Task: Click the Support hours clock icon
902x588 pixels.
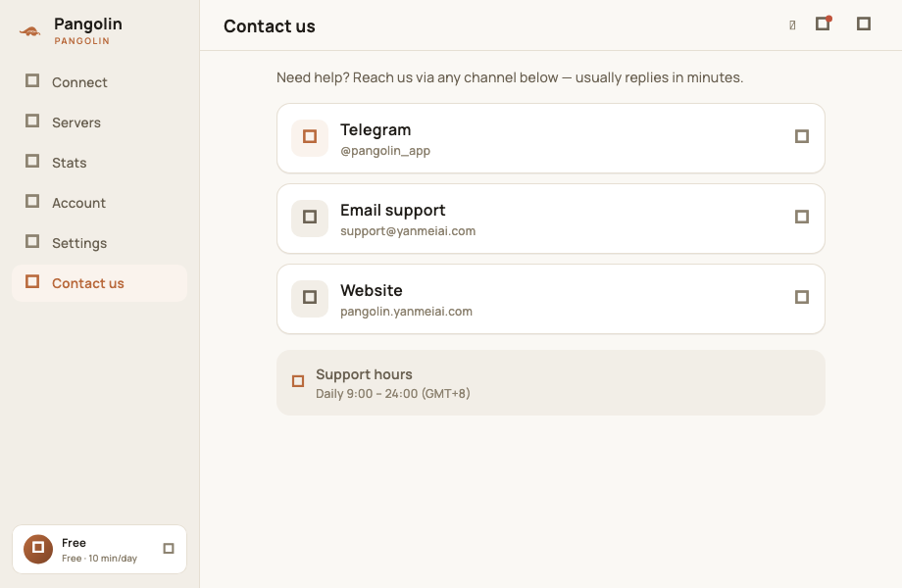Action: tap(298, 381)
